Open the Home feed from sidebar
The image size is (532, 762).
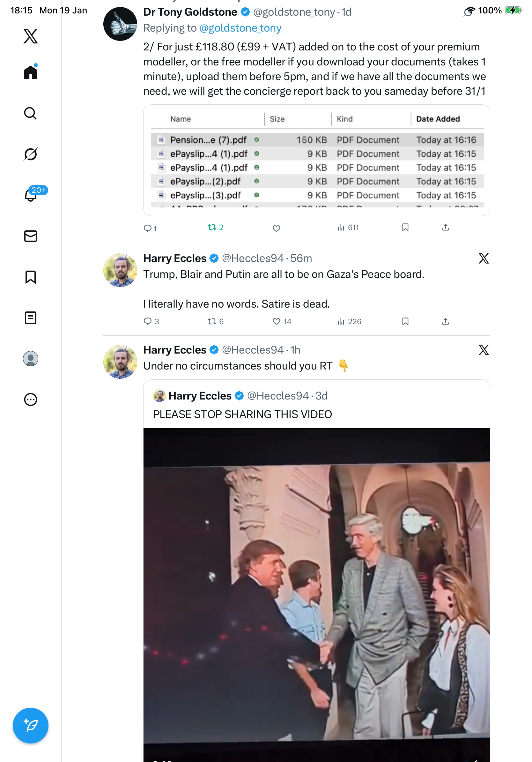pos(31,72)
